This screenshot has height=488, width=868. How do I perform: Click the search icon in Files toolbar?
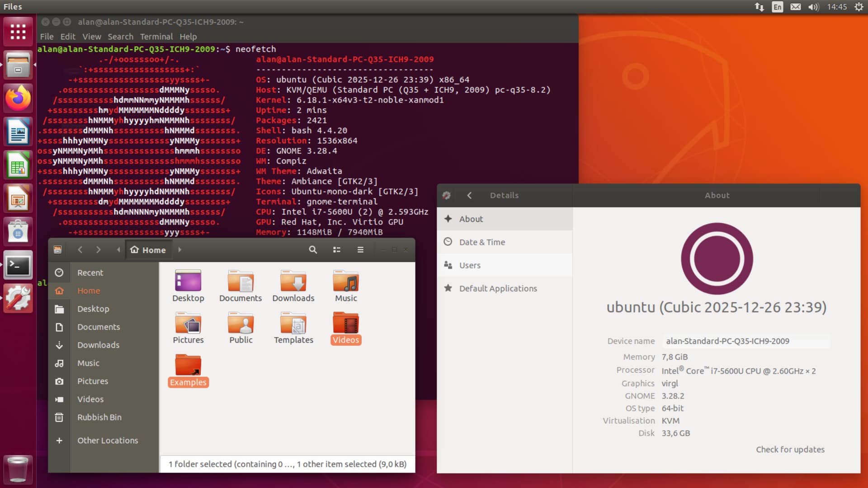tap(312, 250)
